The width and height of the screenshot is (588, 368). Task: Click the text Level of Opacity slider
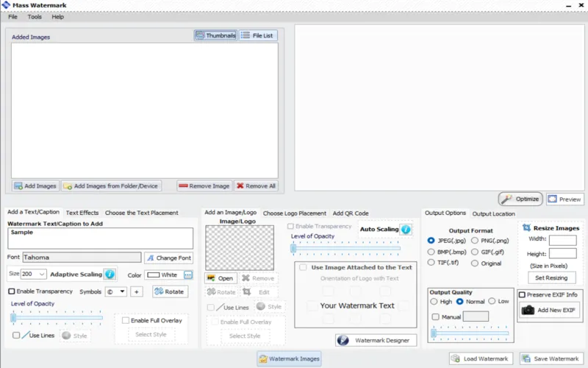pyautogui.click(x=57, y=318)
